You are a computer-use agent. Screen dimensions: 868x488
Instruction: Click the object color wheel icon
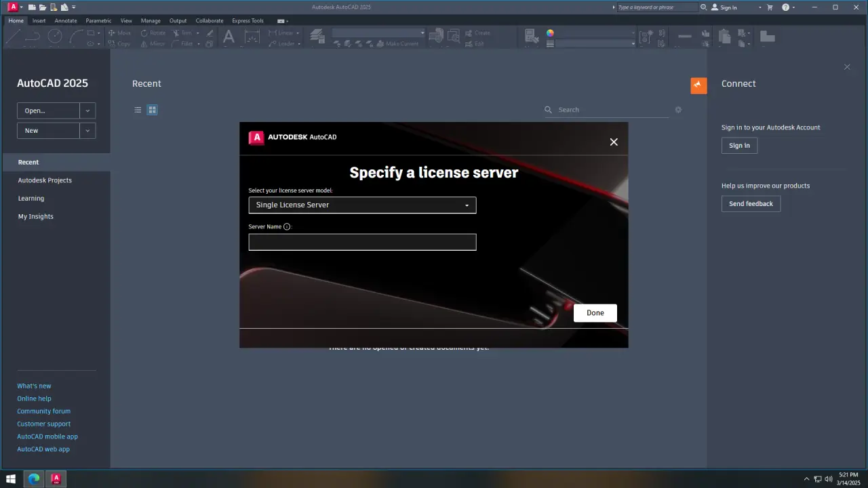click(550, 33)
